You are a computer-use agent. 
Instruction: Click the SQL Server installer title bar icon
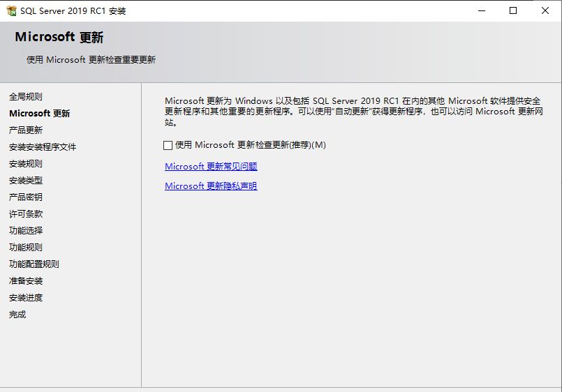coord(11,10)
